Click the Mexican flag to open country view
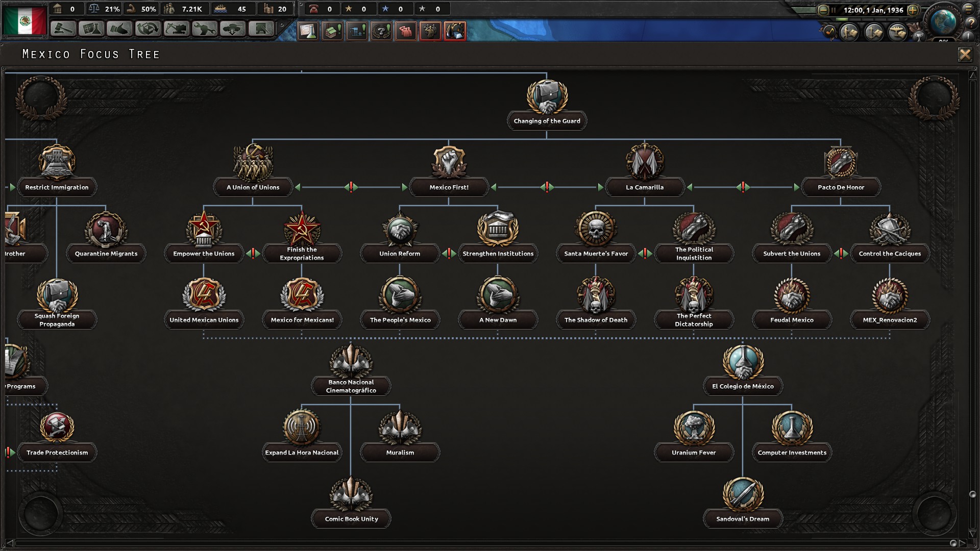The image size is (980, 551). (x=25, y=20)
